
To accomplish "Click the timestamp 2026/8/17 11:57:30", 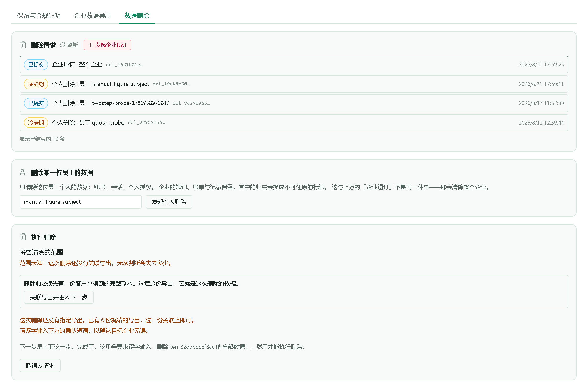I will pos(541,103).
